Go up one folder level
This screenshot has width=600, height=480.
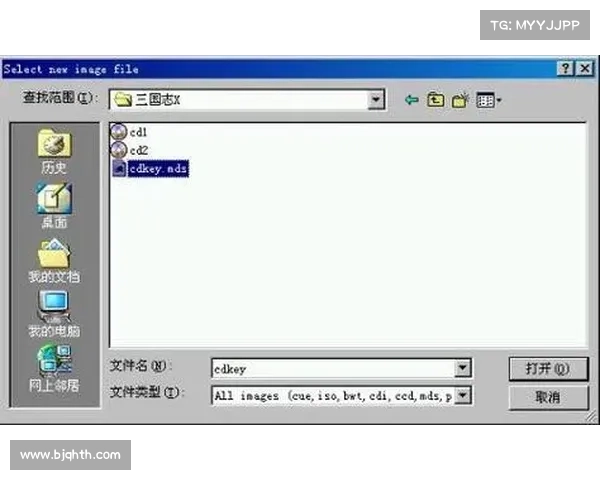435,100
